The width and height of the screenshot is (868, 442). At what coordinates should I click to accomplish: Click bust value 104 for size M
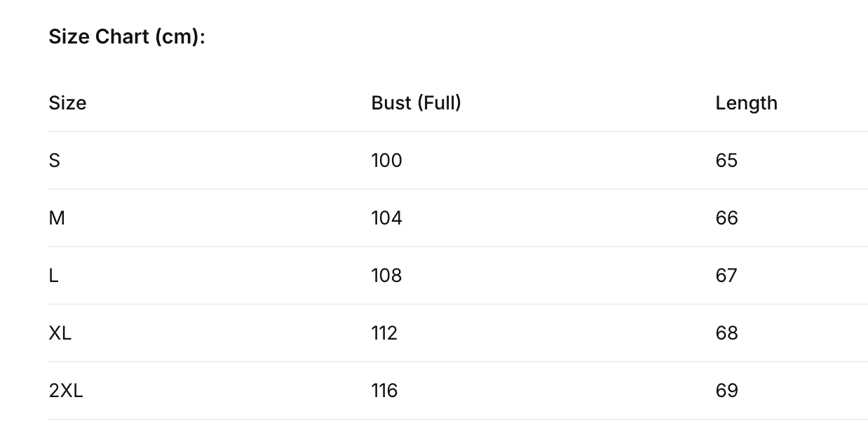[x=387, y=218]
